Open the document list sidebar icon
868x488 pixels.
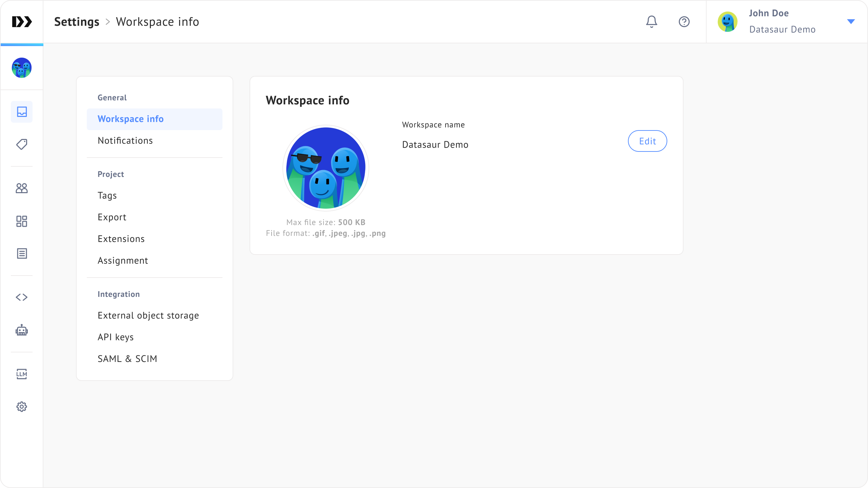click(22, 253)
